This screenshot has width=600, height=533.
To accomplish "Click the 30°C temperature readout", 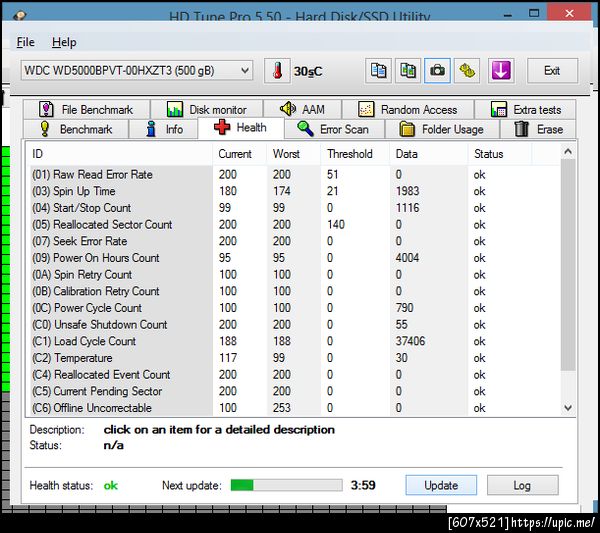I will point(308,72).
